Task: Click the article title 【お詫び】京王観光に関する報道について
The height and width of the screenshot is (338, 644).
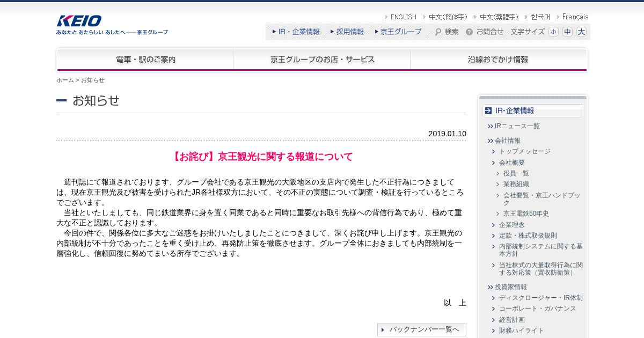Action: click(261, 157)
